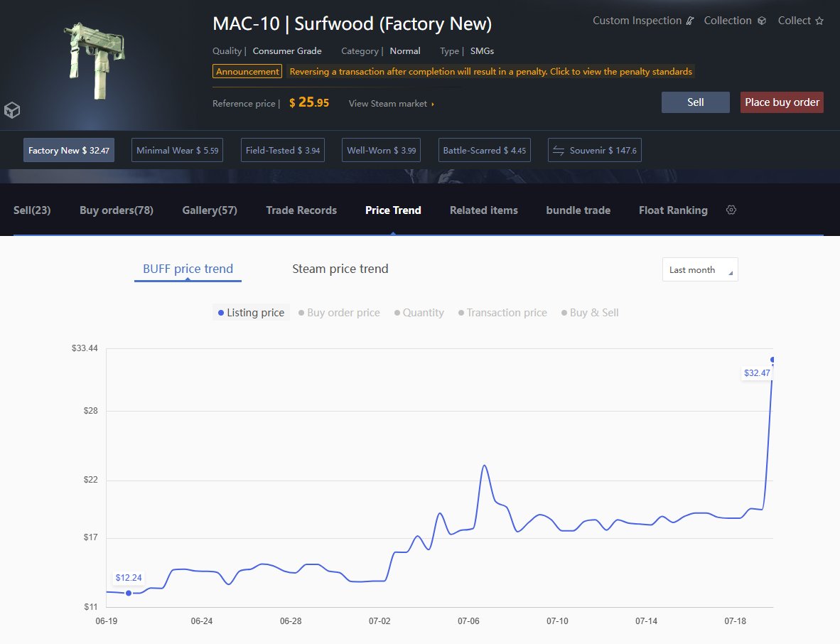Open the Related items tab
840x644 pixels.
[x=484, y=210]
